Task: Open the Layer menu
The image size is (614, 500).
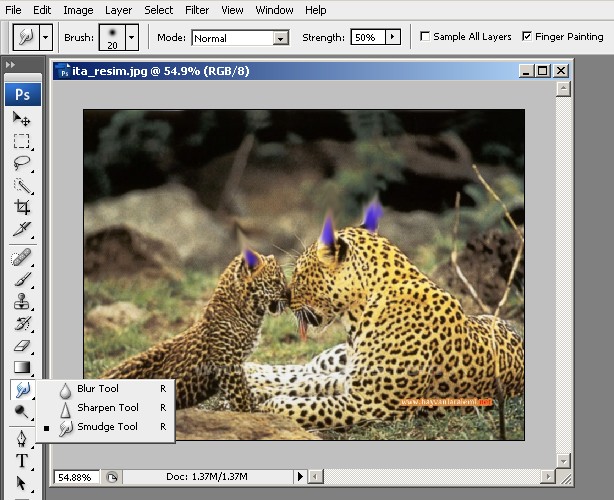Action: (118, 10)
